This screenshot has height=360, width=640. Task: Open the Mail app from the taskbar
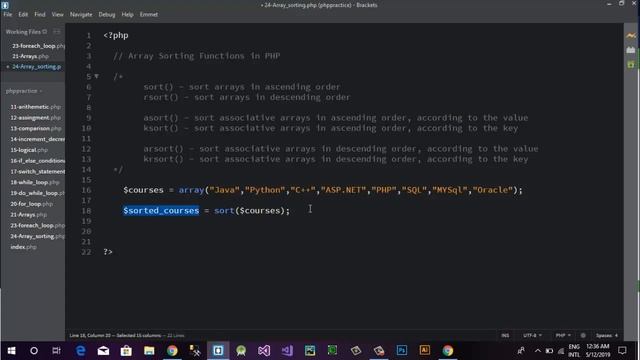click(x=103, y=351)
